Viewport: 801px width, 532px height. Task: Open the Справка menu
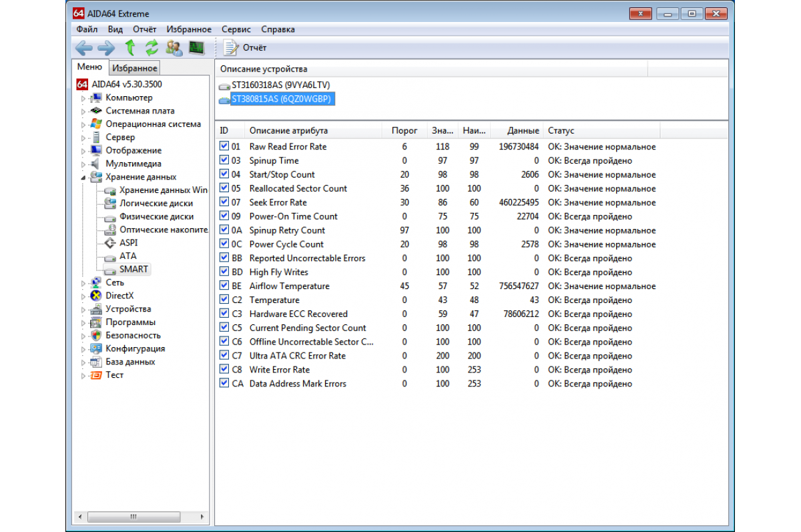[278, 29]
